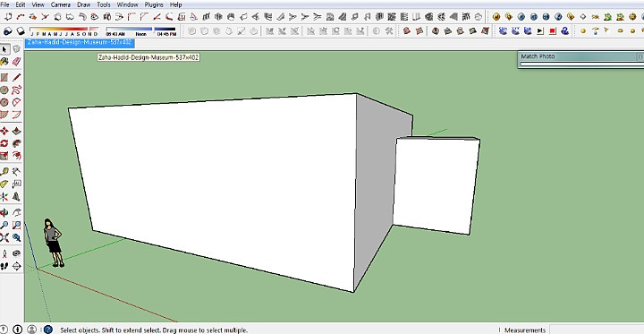Switch to Zaha-Hadid-Design-Museum-537x402 scene tab
Image resolution: width=644 pixels, height=334 pixels.
[80, 42]
